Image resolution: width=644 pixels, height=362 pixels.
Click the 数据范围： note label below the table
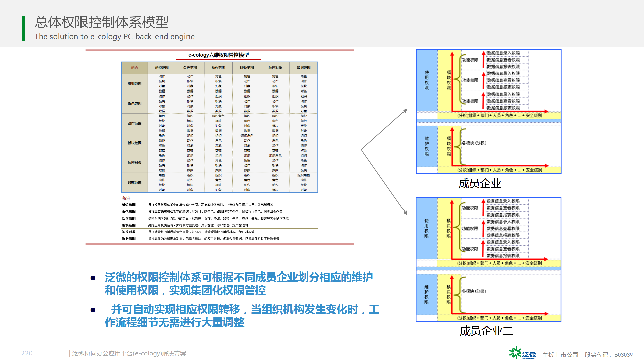pyautogui.click(x=129, y=239)
